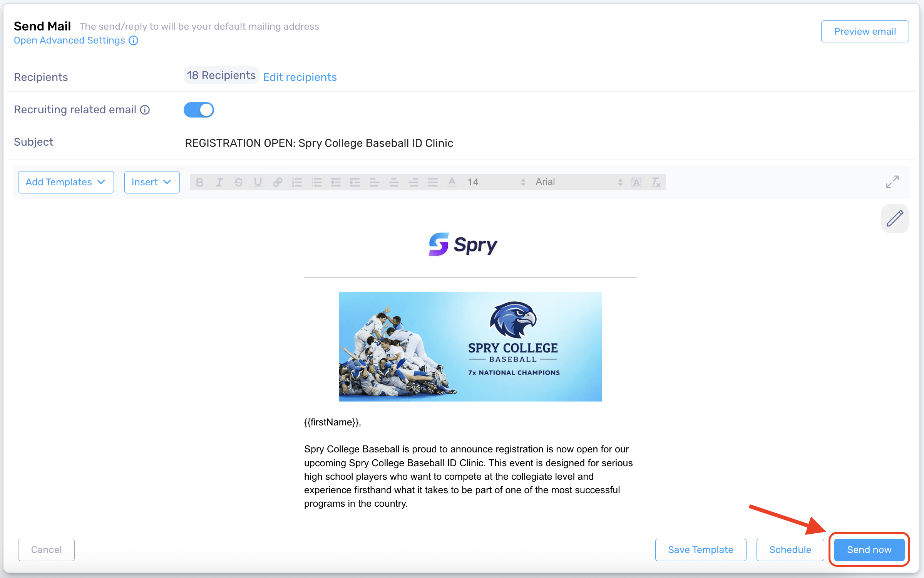The image size is (924, 578).
Task: Click the 18 Recipients badge
Action: [x=221, y=76]
